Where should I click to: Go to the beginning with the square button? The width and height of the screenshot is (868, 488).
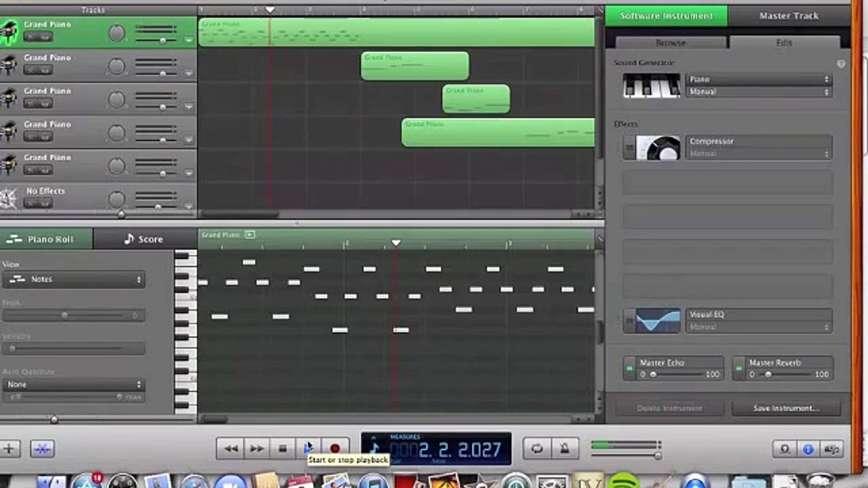(x=283, y=449)
